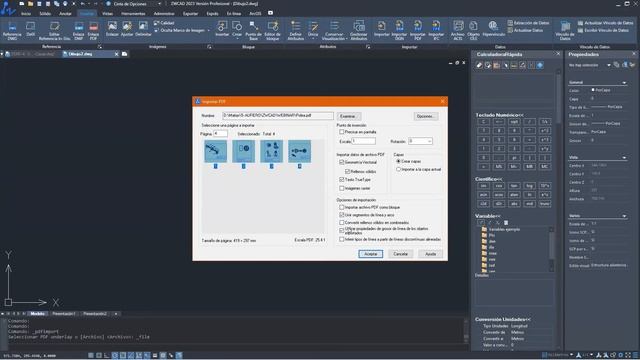Click the Ayuda button

(431, 254)
